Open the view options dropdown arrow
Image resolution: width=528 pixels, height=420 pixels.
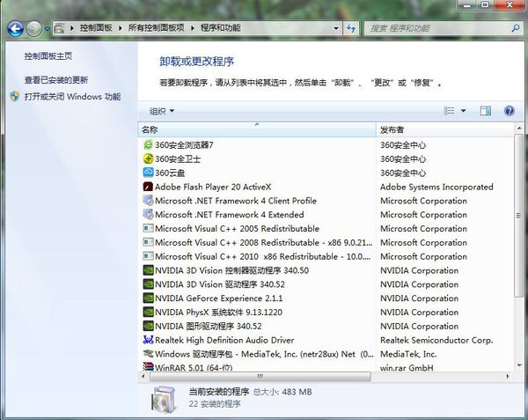pyautogui.click(x=464, y=111)
